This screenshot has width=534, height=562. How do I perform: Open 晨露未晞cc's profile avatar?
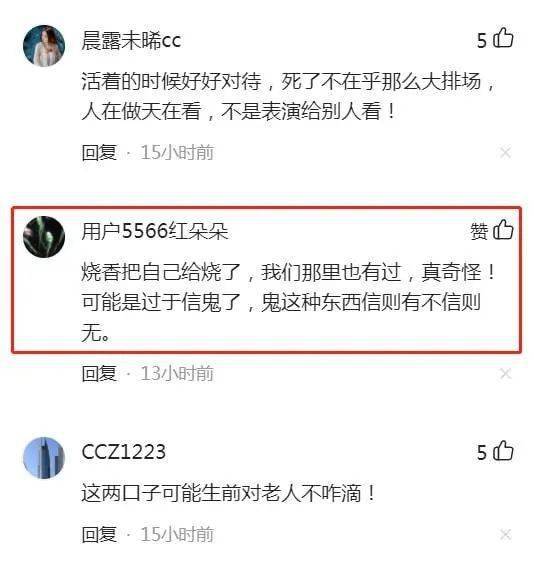click(x=44, y=46)
